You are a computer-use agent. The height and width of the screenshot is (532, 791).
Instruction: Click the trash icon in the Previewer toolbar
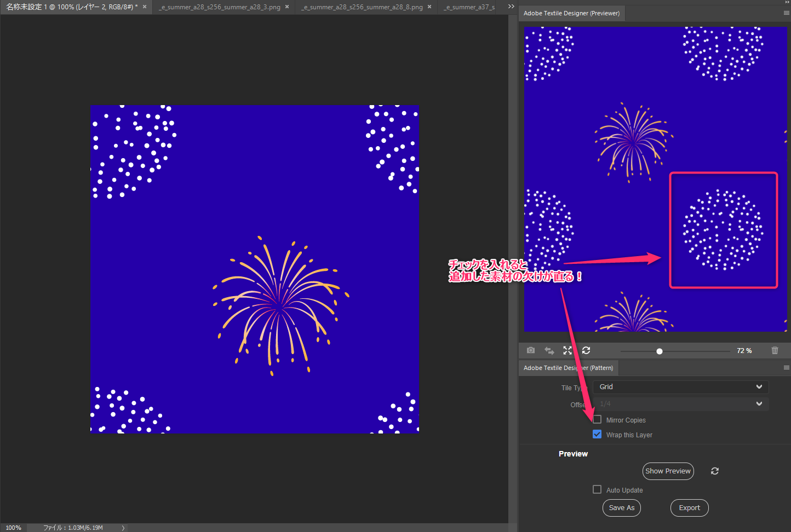coord(775,350)
